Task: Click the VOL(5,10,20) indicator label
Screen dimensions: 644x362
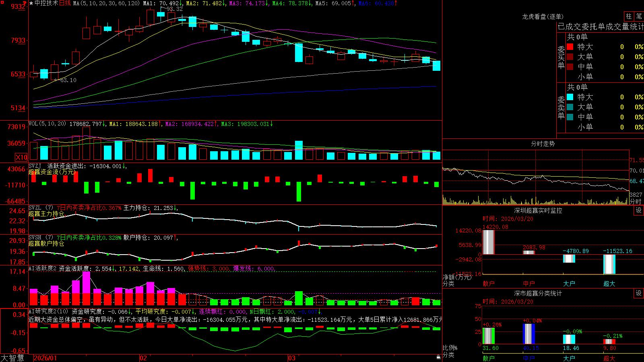Action: pos(47,124)
